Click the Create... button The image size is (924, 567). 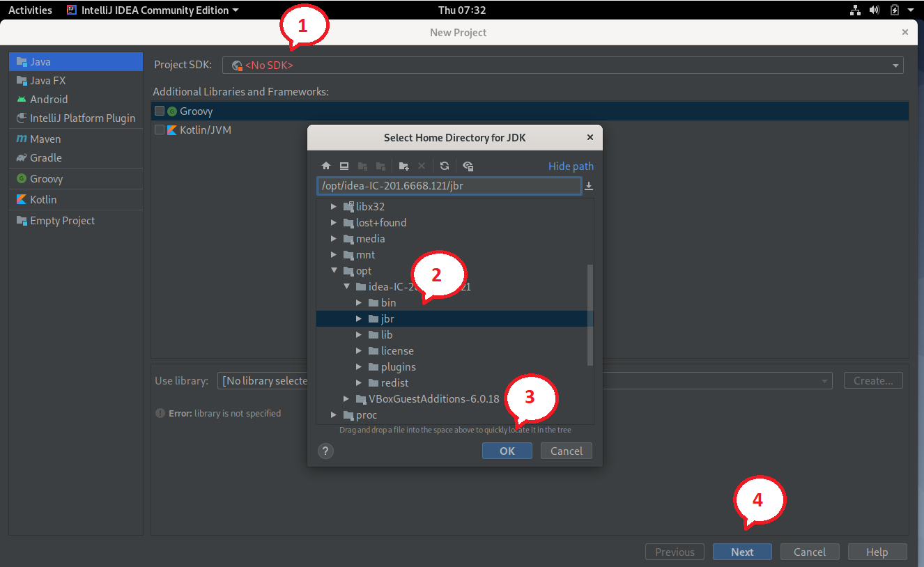click(x=873, y=381)
